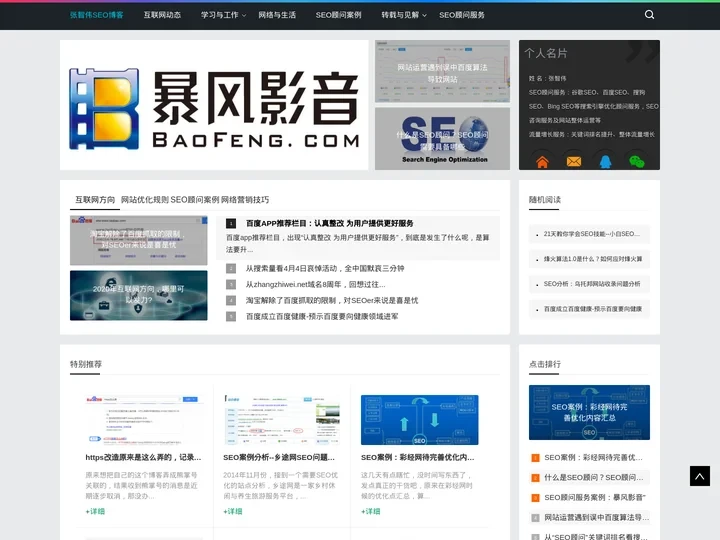Click +详细 under the 彩经网 card
Image resolution: width=720 pixels, height=540 pixels.
click(371, 511)
